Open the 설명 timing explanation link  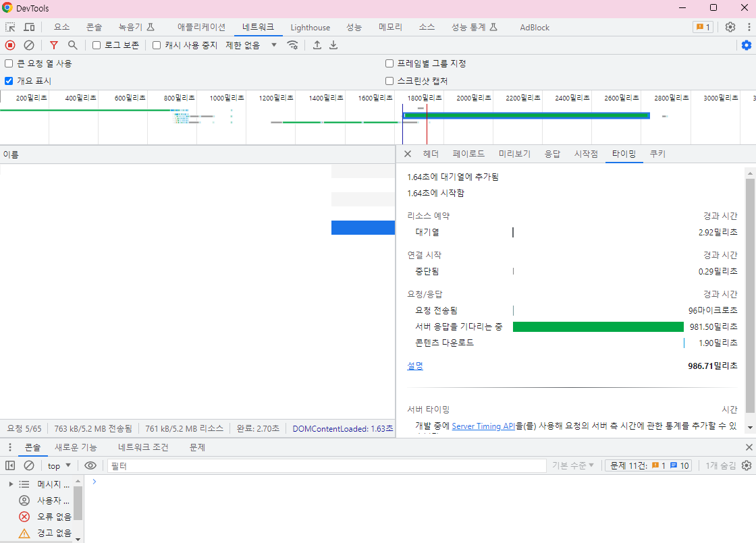coord(414,366)
